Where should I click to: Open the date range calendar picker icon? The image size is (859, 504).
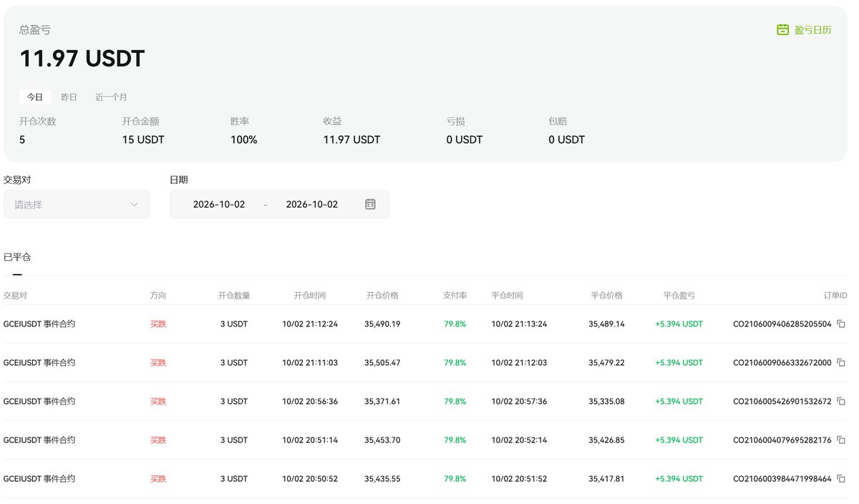coord(370,204)
